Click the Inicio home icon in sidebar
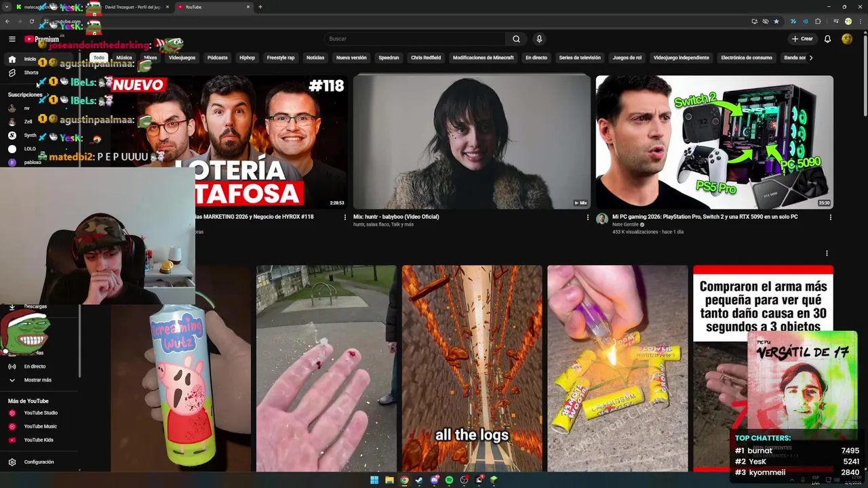 12,59
